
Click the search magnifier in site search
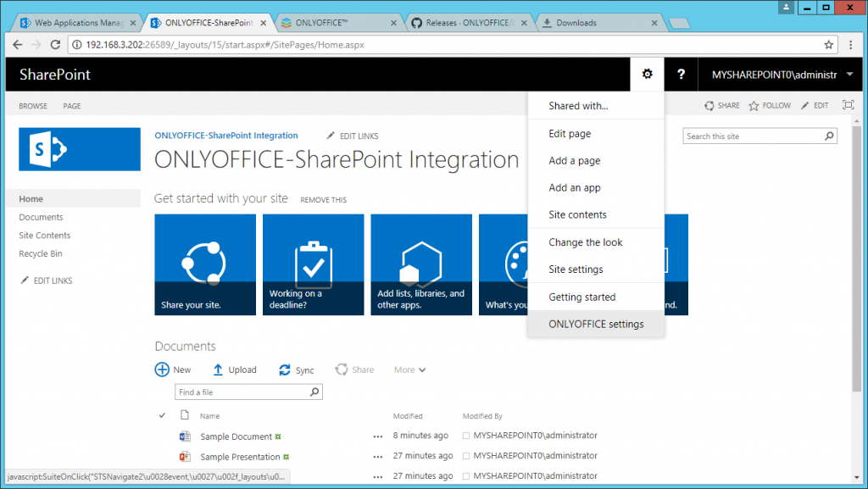830,136
